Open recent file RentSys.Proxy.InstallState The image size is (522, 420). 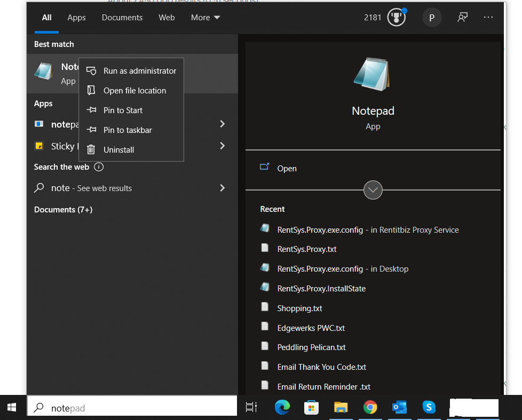click(x=321, y=289)
